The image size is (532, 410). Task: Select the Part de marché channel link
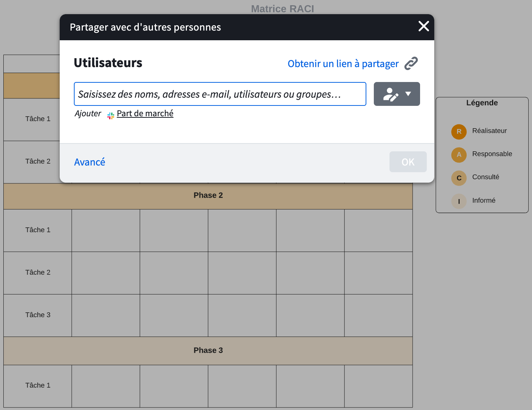pyautogui.click(x=145, y=113)
